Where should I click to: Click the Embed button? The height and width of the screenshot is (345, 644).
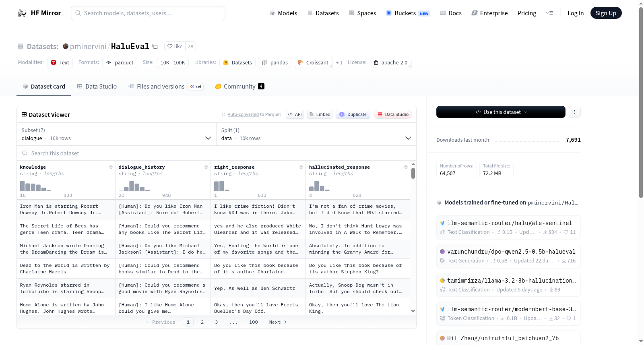coord(320,114)
